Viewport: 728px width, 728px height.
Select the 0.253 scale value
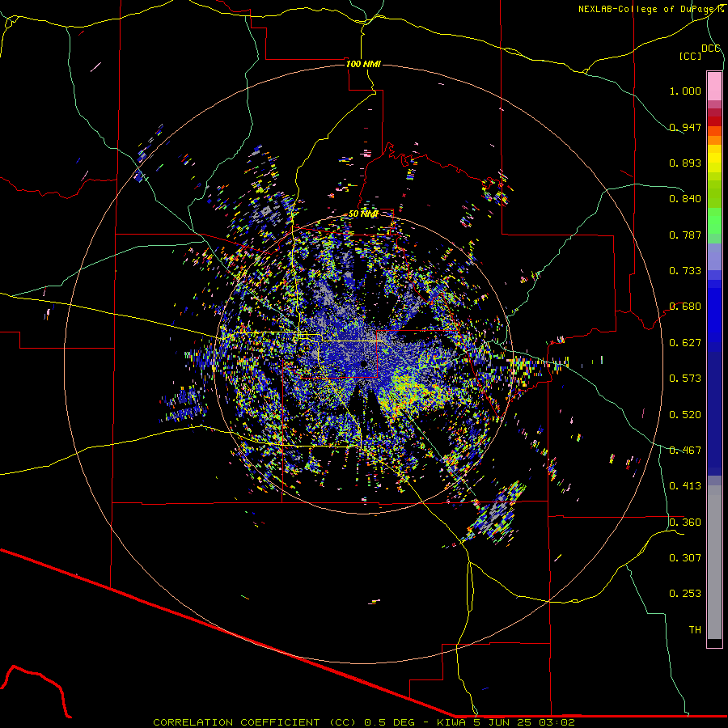(685, 594)
